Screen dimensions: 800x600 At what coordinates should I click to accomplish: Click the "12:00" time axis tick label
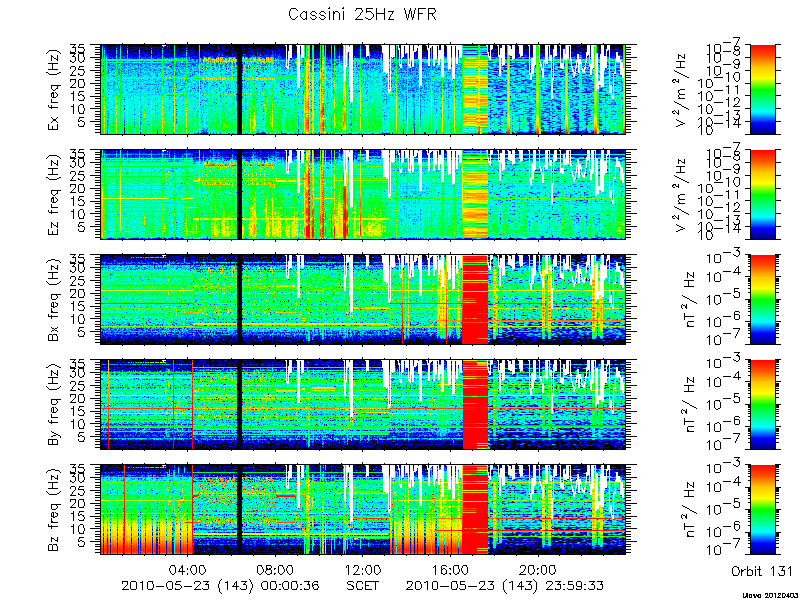click(x=364, y=569)
